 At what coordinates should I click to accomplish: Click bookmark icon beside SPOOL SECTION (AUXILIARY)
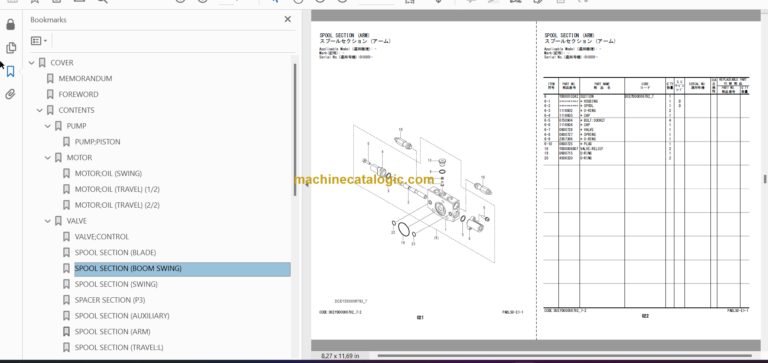pyautogui.click(x=66, y=316)
